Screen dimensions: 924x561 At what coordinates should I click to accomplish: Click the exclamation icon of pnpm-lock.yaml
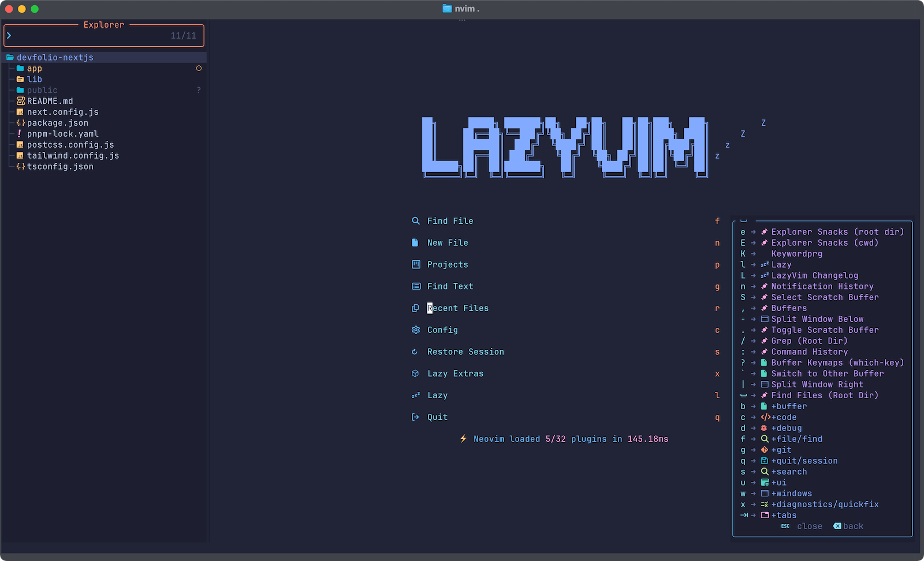click(x=20, y=133)
